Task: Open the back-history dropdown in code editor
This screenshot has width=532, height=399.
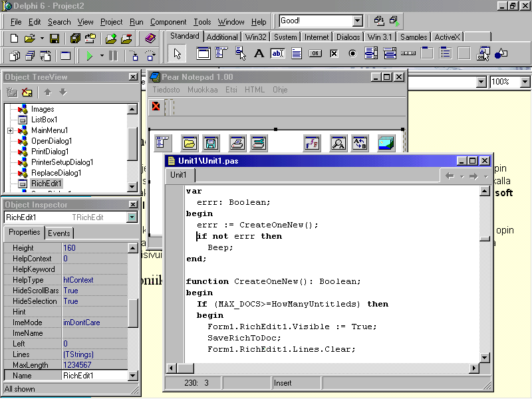Action: tap(462, 176)
